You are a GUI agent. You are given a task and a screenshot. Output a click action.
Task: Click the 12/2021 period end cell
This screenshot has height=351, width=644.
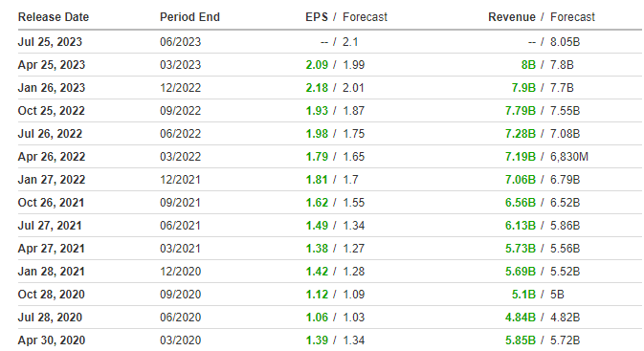click(x=180, y=180)
